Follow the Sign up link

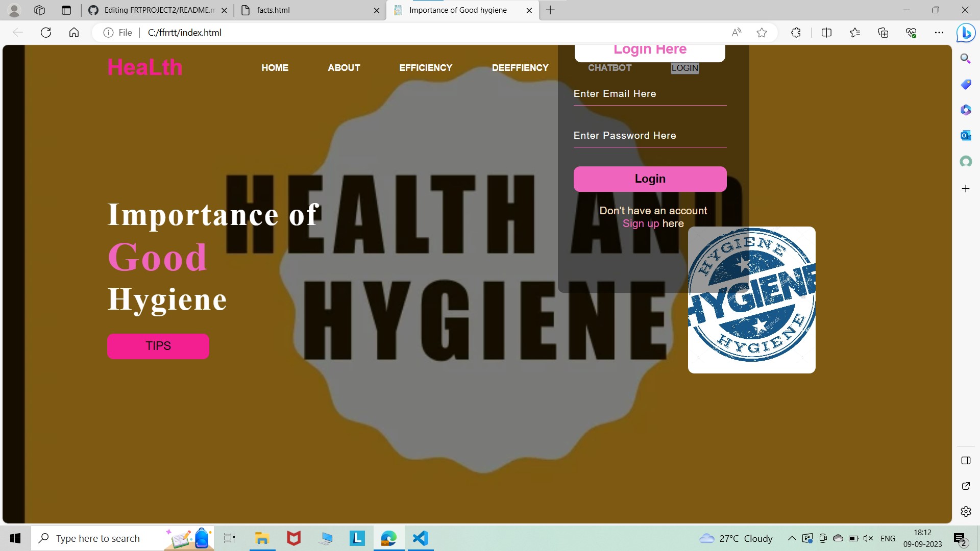[x=641, y=223]
